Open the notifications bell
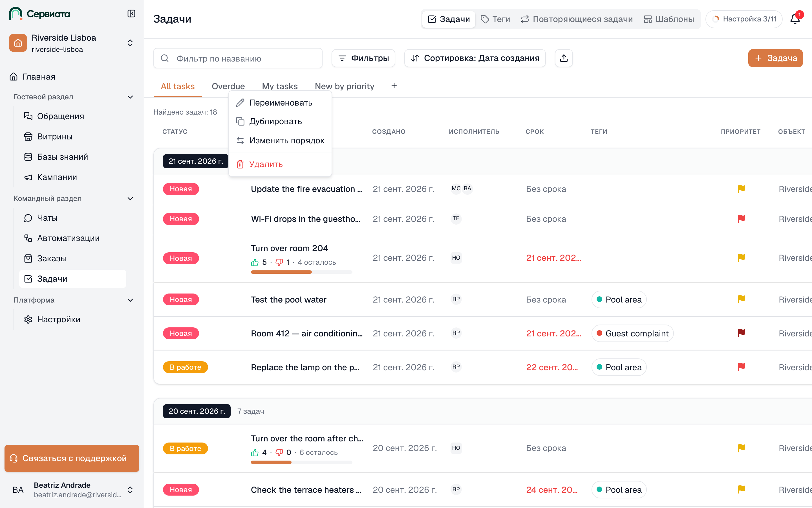This screenshot has height=508, width=812. (795, 19)
